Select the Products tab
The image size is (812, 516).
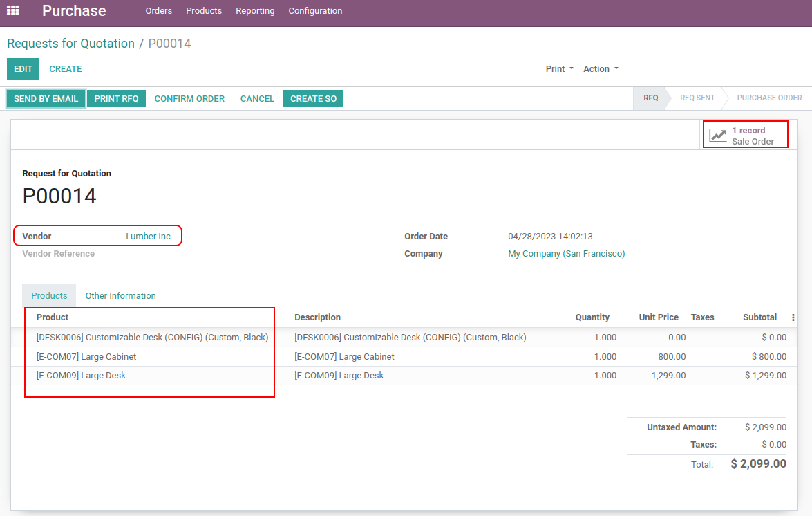click(49, 296)
